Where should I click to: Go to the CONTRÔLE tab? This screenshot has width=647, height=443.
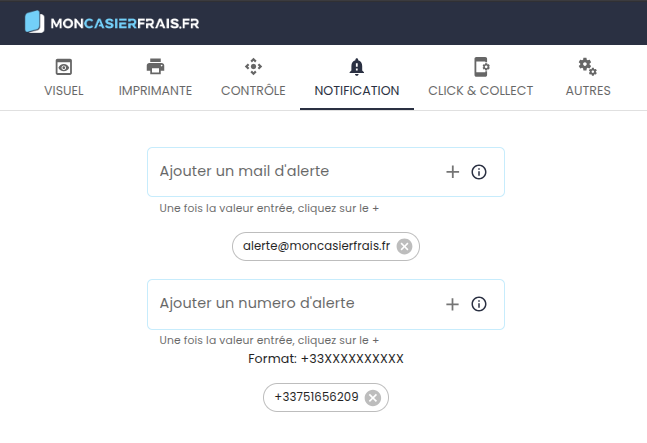click(x=253, y=90)
